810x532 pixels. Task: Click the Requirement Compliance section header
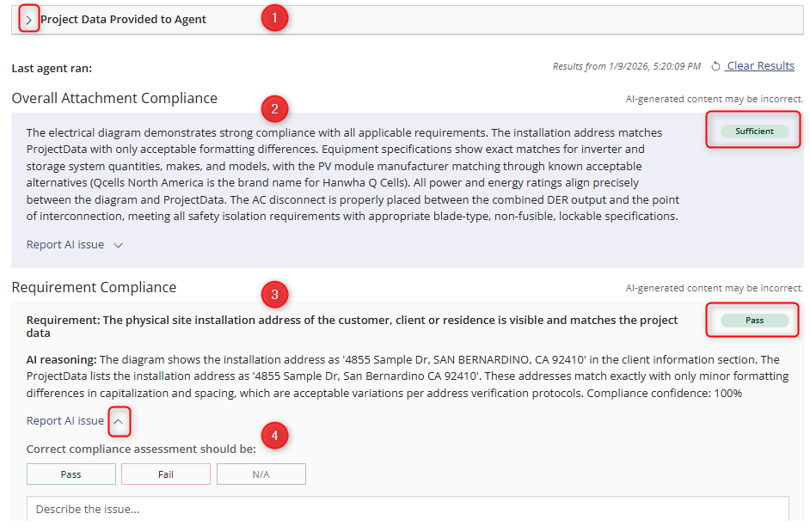93,287
